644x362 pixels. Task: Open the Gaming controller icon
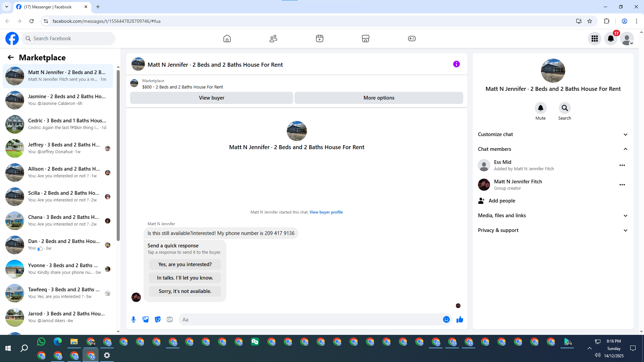point(412,39)
